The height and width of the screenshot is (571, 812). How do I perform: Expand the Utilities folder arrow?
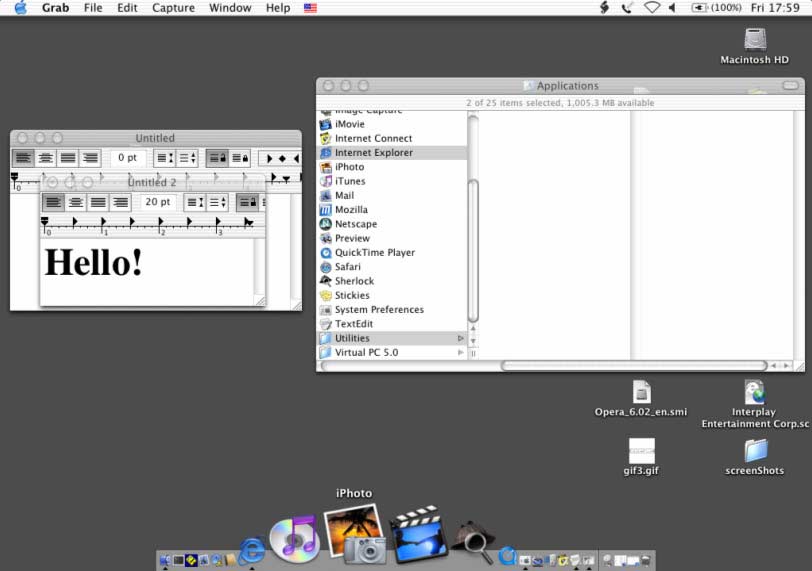coord(460,338)
